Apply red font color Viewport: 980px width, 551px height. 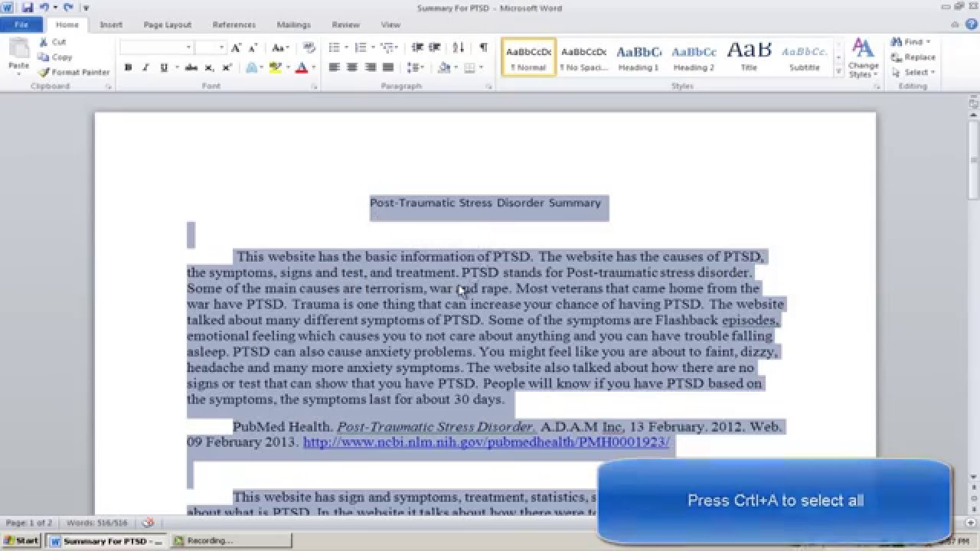301,68
